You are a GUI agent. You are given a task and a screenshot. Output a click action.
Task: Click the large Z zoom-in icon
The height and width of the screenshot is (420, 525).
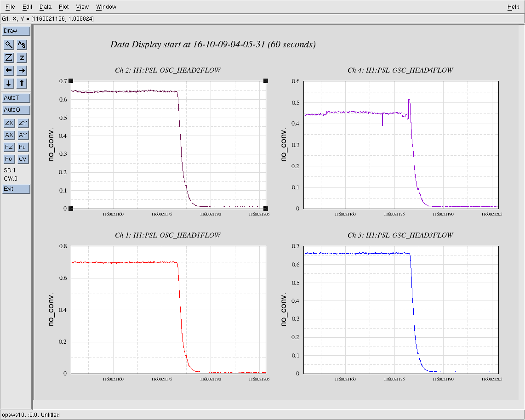(x=9, y=57)
